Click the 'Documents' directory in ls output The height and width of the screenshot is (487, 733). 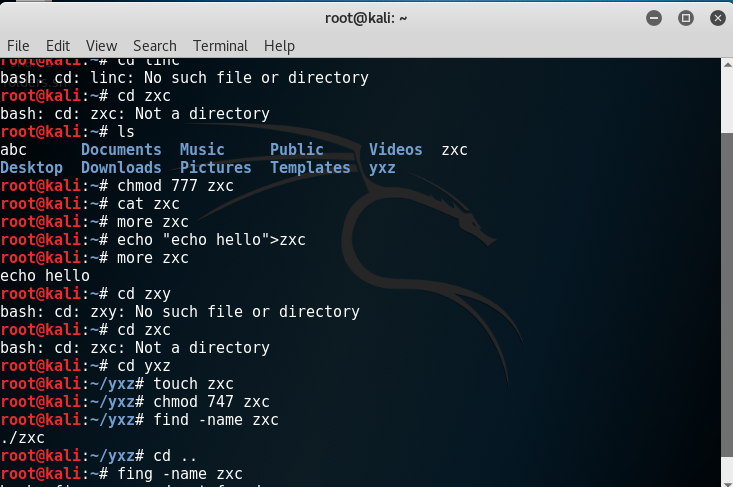pyautogui.click(x=121, y=150)
